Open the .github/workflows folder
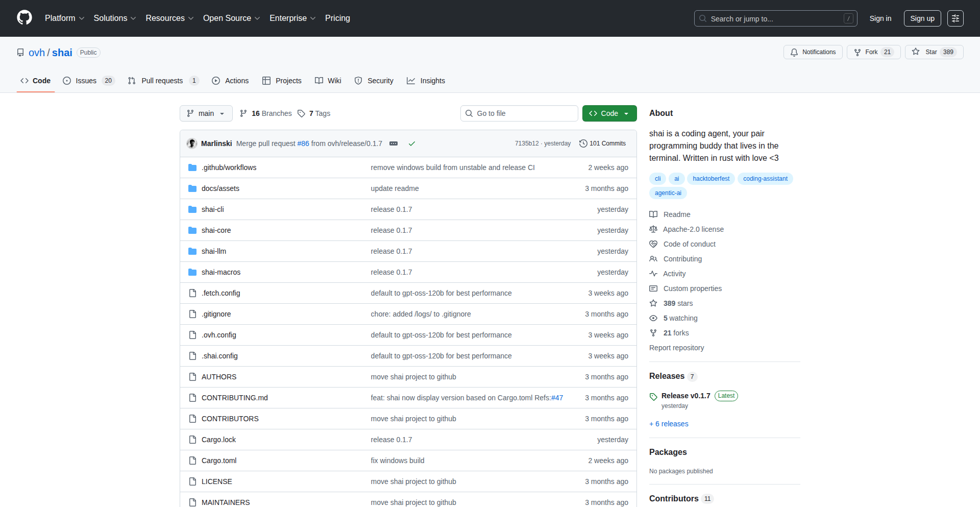 click(x=229, y=167)
